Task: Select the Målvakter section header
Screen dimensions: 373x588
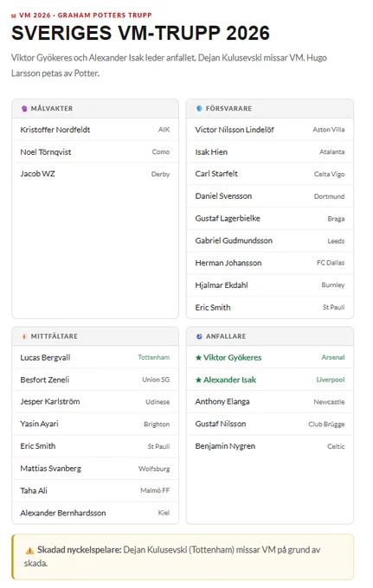Action: (95, 109)
